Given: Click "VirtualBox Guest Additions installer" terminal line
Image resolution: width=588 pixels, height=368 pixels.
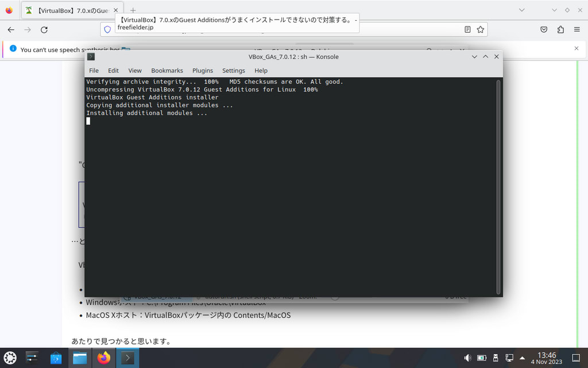Looking at the screenshot, I should pos(152,98).
